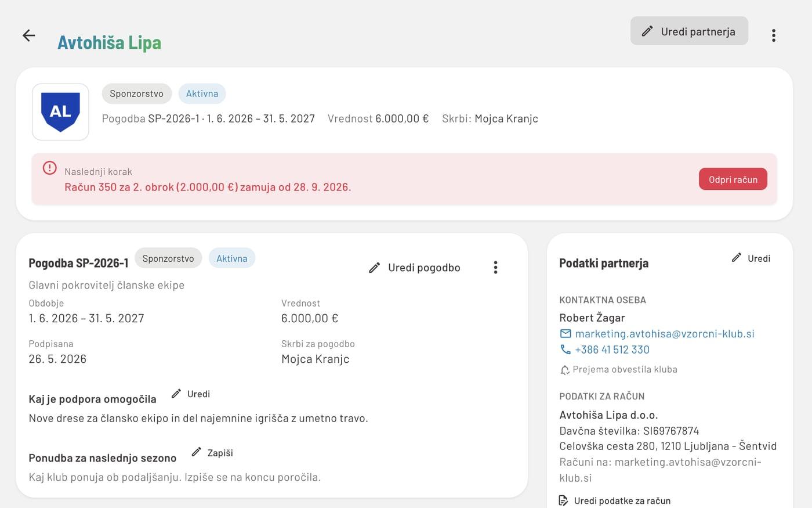The width and height of the screenshot is (812, 508).
Task: Click Zapiši for Ponudba za naslednjo sezono
Action: pos(212,452)
